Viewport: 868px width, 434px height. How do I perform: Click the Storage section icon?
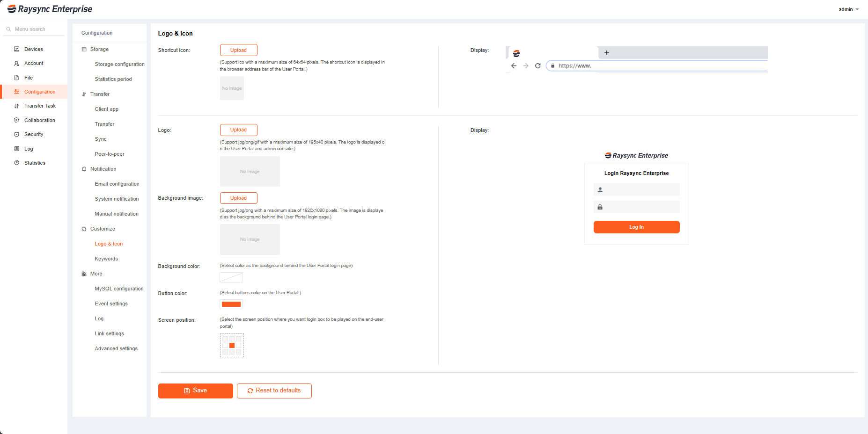84,49
